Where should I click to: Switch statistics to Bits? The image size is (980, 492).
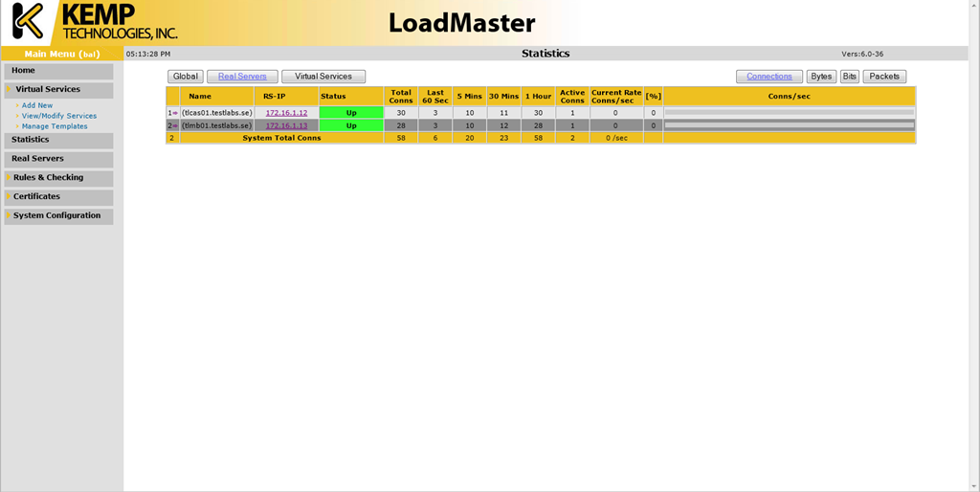850,77
